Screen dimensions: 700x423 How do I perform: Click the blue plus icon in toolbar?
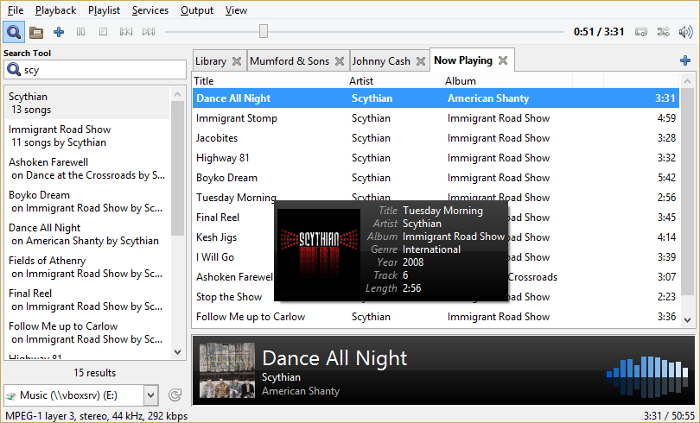[59, 32]
